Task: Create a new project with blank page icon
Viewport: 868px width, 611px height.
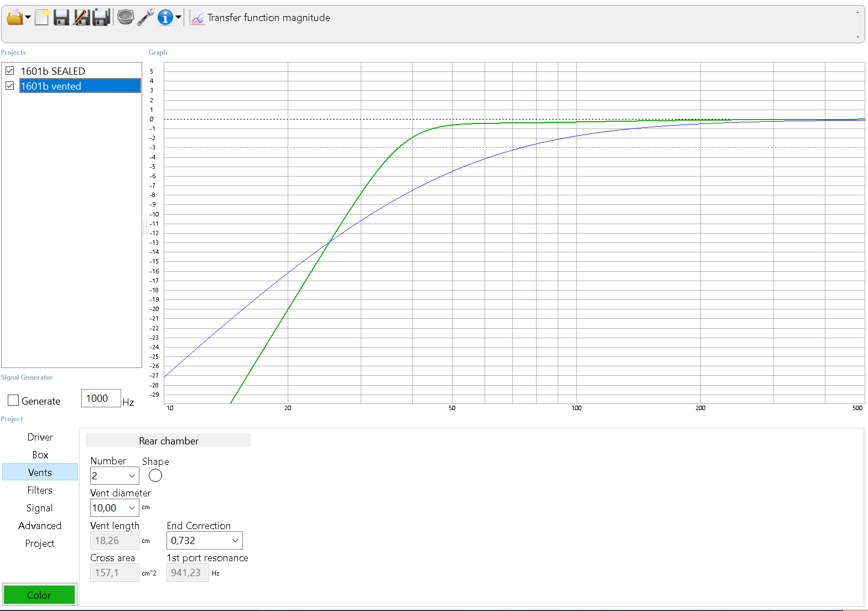Action: [x=42, y=18]
